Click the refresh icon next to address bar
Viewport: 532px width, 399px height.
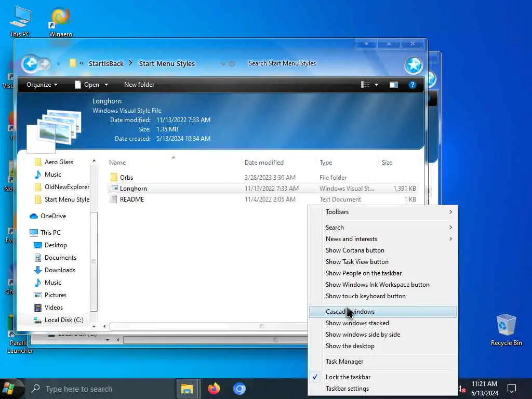pos(232,64)
